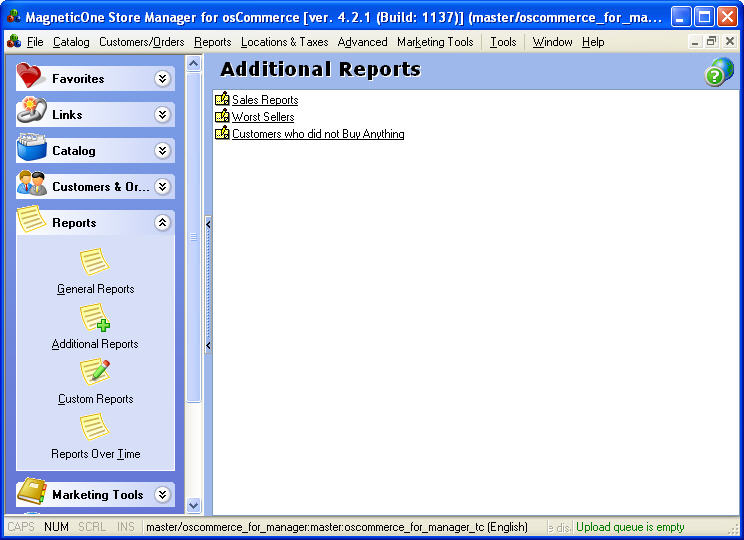Expand the Favorites panel chevron
The width and height of the screenshot is (744, 540).
162,78
